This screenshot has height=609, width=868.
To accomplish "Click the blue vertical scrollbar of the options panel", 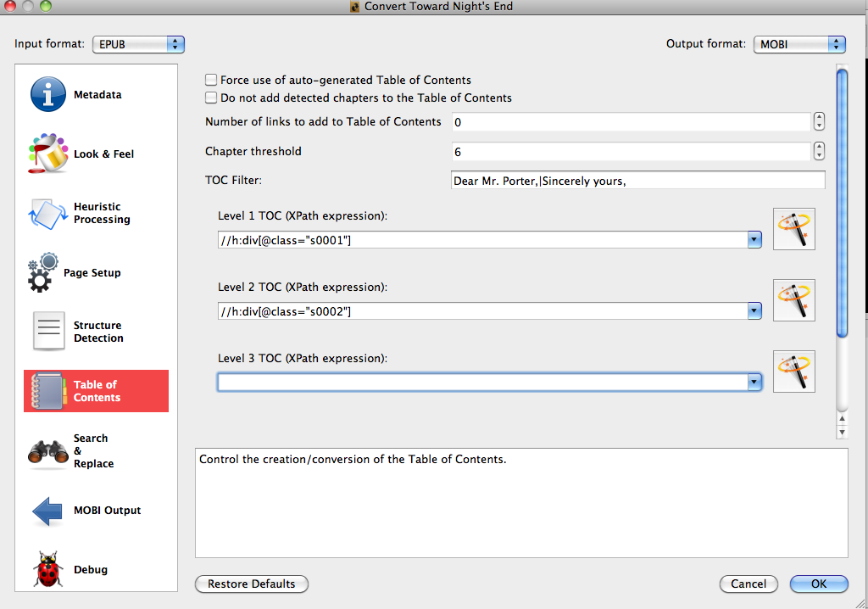I will (842, 204).
